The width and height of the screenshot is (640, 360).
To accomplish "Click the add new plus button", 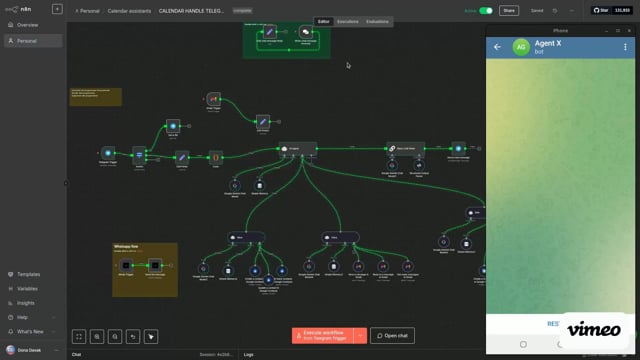I will click(x=57, y=9).
